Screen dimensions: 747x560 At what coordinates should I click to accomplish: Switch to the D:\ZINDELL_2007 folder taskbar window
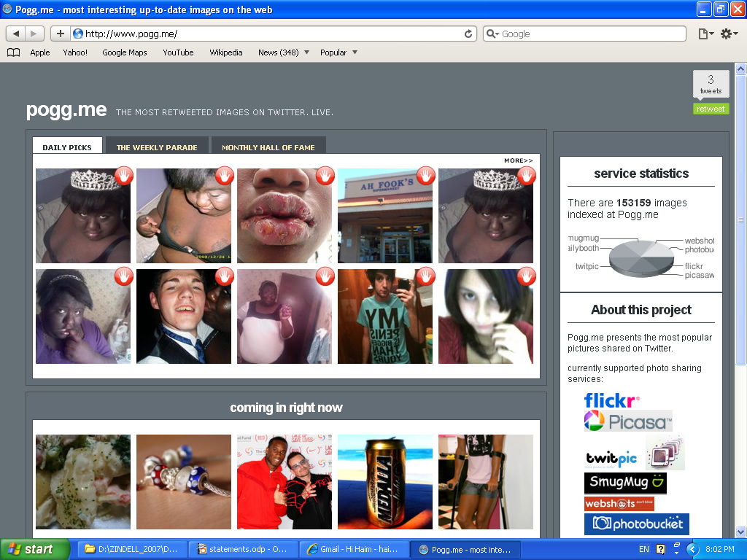[131, 550]
